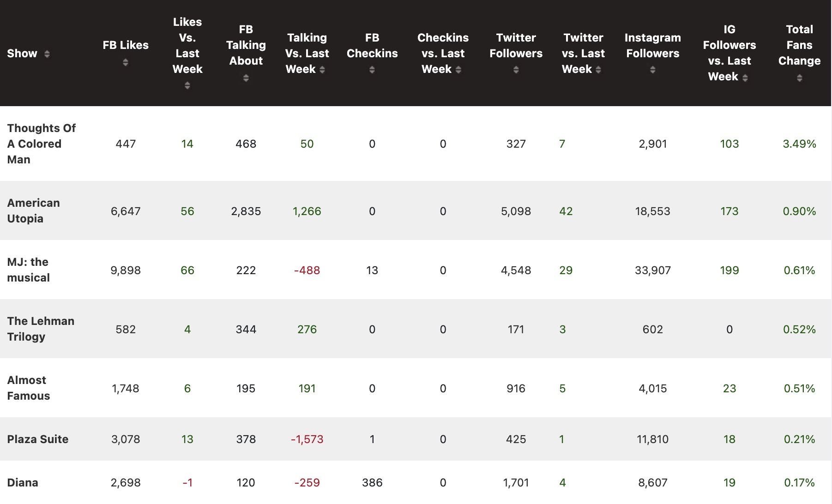The height and width of the screenshot is (504, 832).
Task: Click sort icon under Likes Vs. Last Week
Action: click(187, 85)
